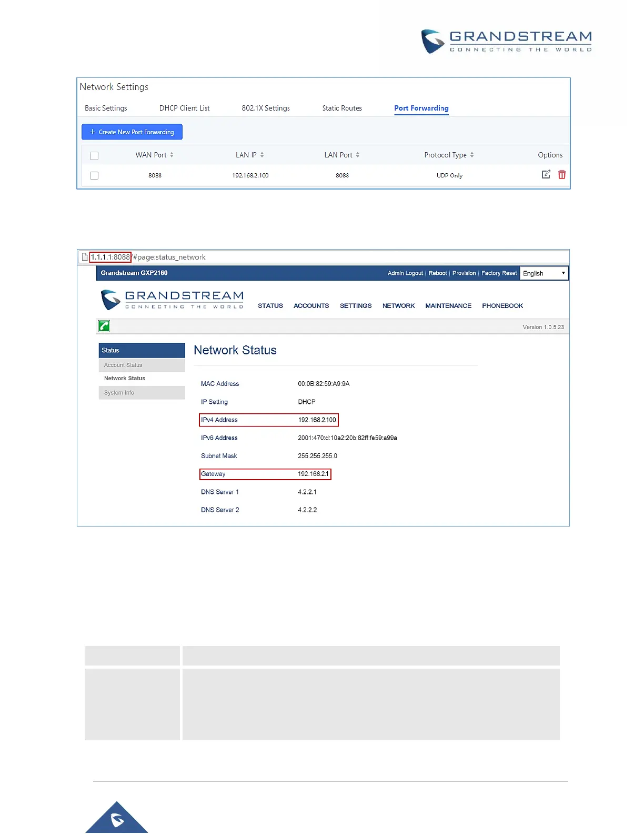Click DNS Server 2 value 4.2.2.2
This screenshot has height=834, width=644.
pyautogui.click(x=307, y=510)
